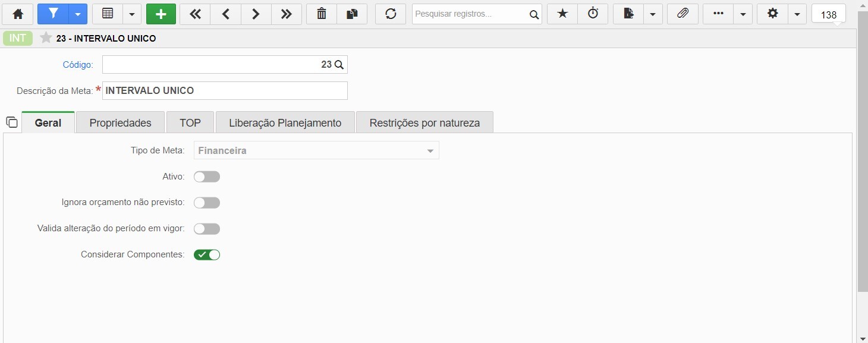Go to the next record
The image size is (868, 343).
[256, 14]
